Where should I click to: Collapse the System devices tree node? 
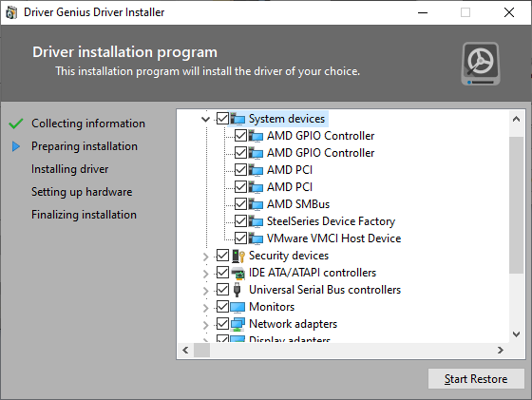(206, 119)
